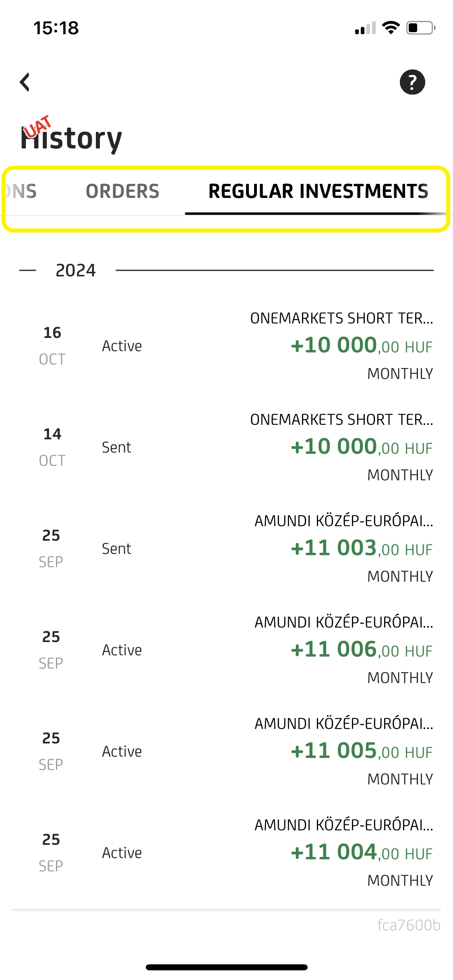Viewport: 453px width, 980px height.
Task: Open the 25 Sep Sent Amundi entry
Action: (226, 549)
